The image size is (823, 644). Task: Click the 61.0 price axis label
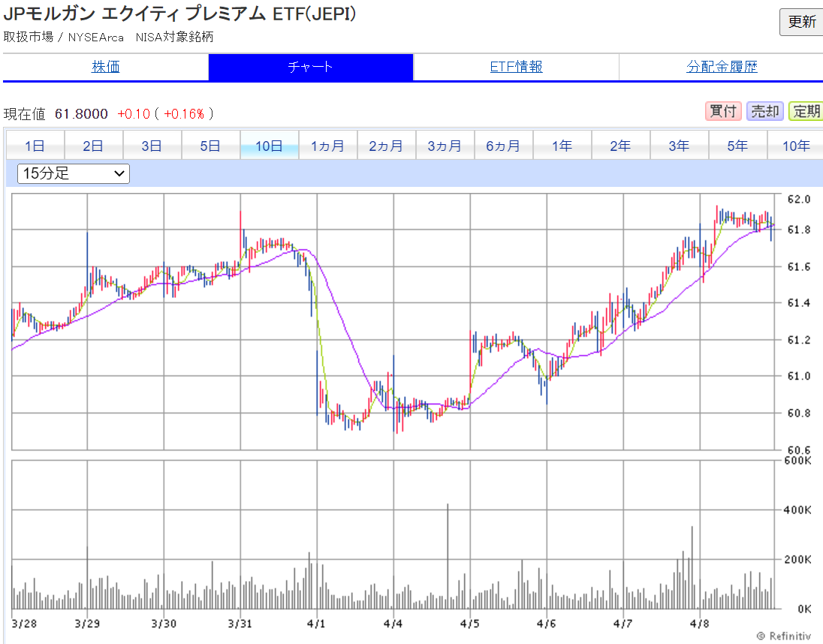pos(799,376)
